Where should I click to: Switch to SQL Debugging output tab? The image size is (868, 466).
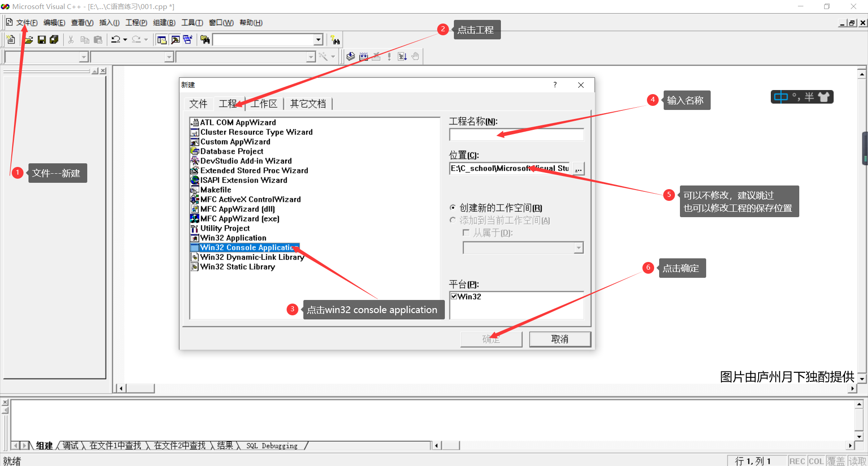pyautogui.click(x=272, y=446)
